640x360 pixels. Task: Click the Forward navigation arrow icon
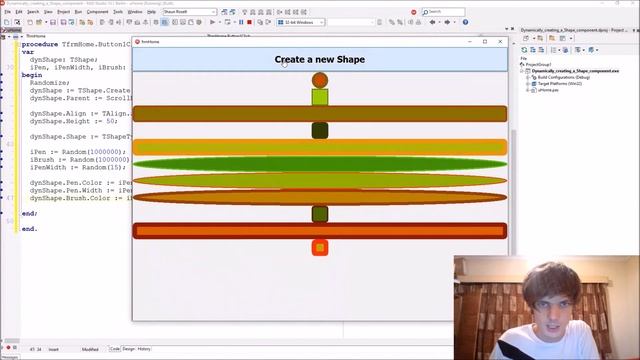coord(447,22)
